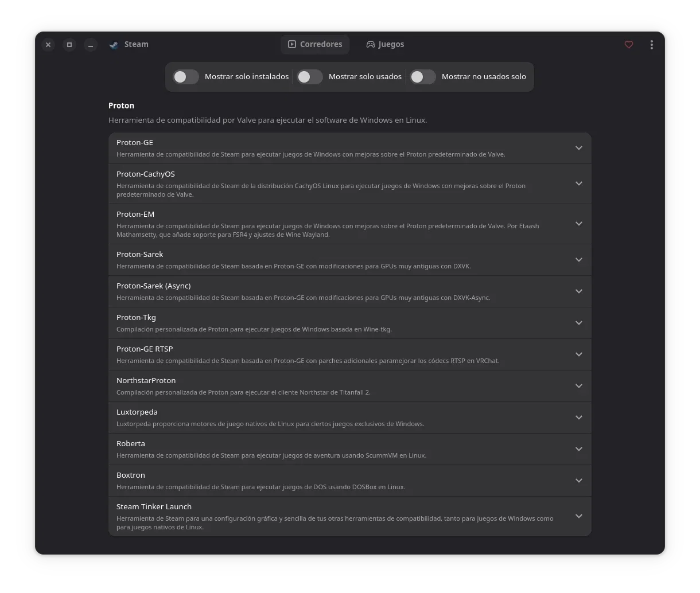
Task: Click the motores de juego nativos description
Action: click(270, 424)
